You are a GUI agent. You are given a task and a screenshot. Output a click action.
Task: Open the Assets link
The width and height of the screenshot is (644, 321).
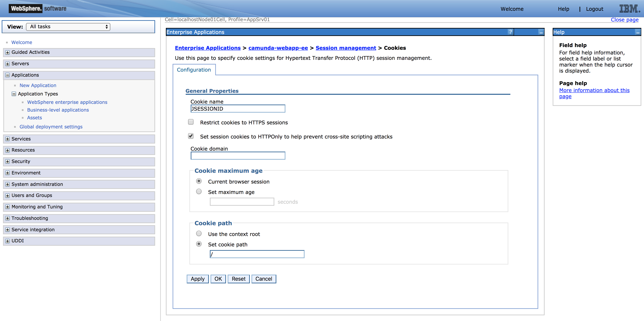tap(35, 118)
